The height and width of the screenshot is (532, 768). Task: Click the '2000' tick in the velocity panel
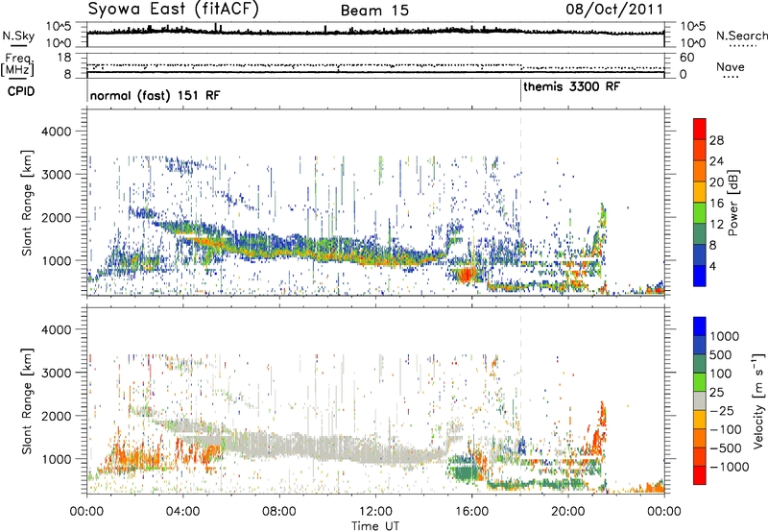coord(57,416)
